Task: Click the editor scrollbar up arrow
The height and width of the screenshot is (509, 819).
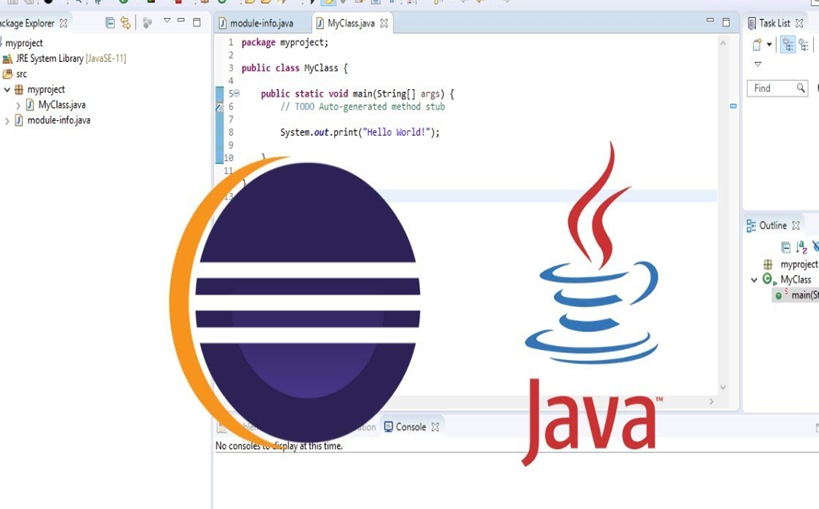Action: 723,43
